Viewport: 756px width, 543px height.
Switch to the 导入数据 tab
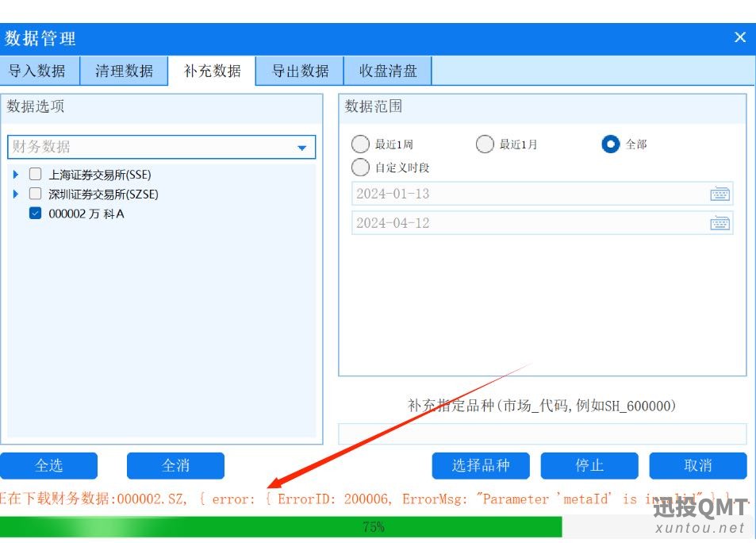pos(39,71)
